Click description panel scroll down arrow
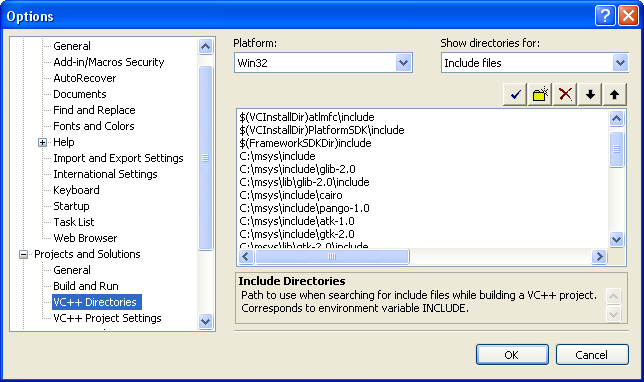644x382 pixels. [x=613, y=315]
